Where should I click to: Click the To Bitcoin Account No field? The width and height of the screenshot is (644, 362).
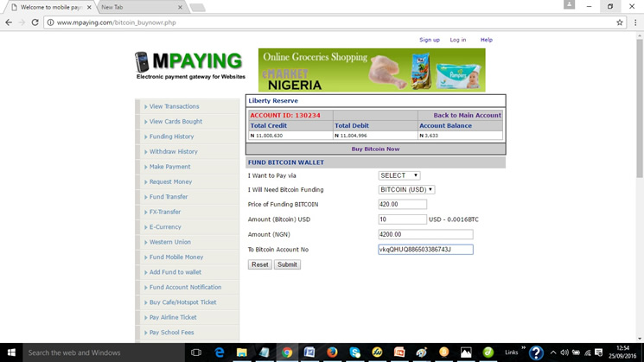click(x=425, y=250)
